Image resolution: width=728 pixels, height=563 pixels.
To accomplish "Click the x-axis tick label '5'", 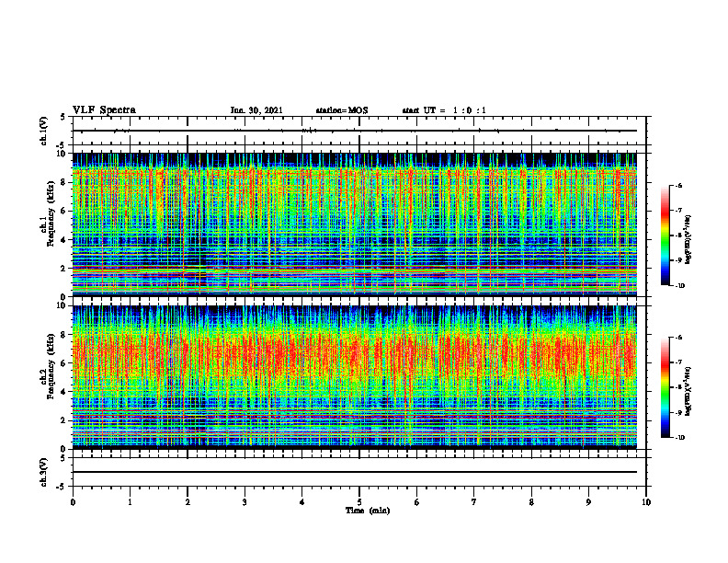I will pos(359,502).
